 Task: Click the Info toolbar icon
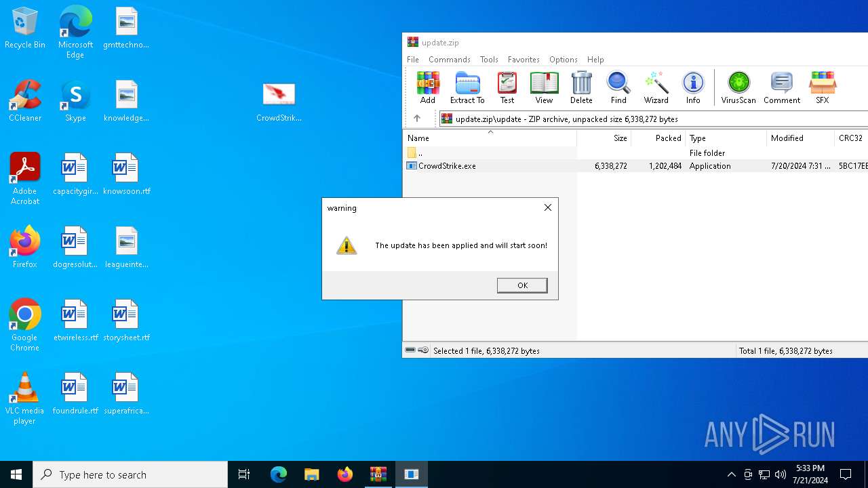(693, 87)
